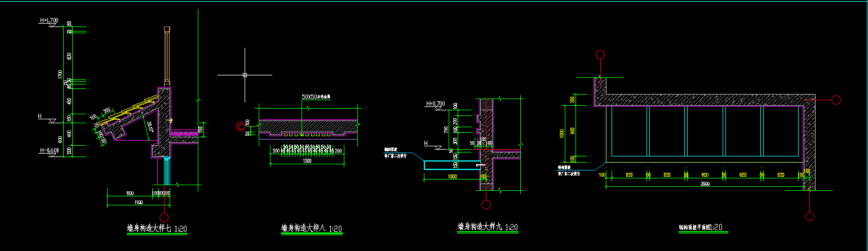Select the axis bubble below detail seven

pos(164,217)
